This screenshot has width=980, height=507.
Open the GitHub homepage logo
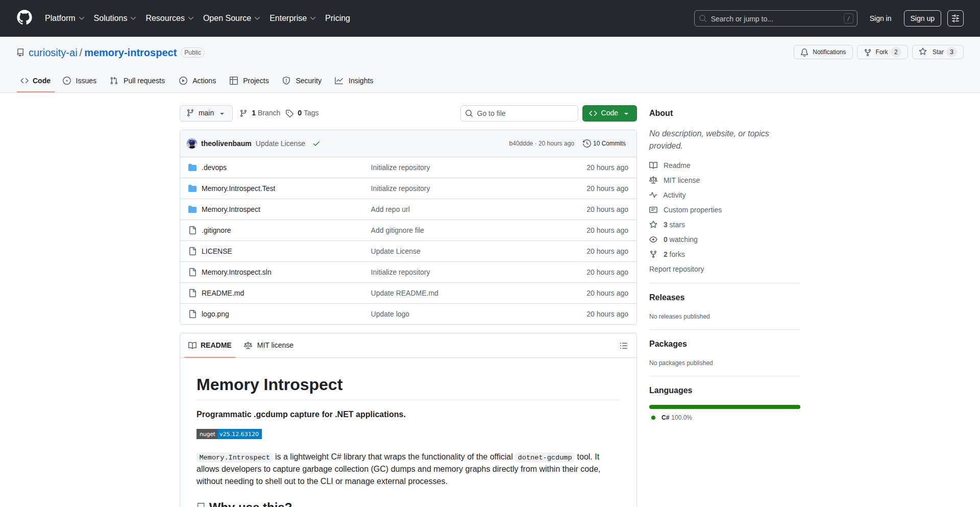(x=24, y=18)
